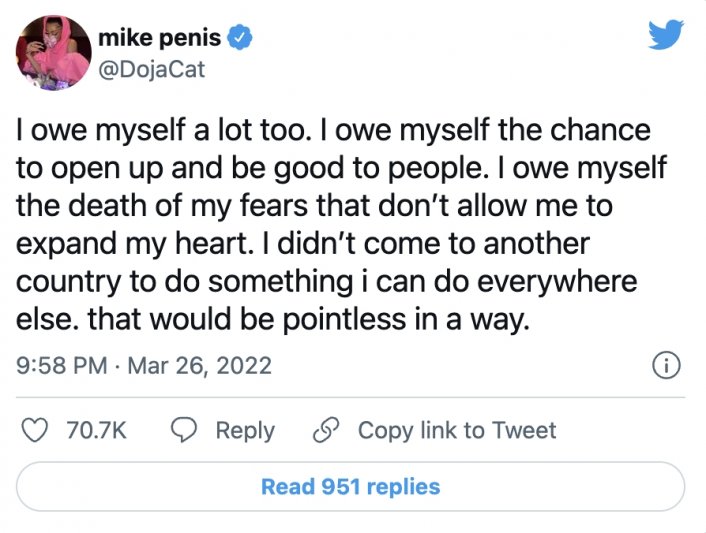Click the tweet line starting "I owe myself a lot"

click(333, 130)
